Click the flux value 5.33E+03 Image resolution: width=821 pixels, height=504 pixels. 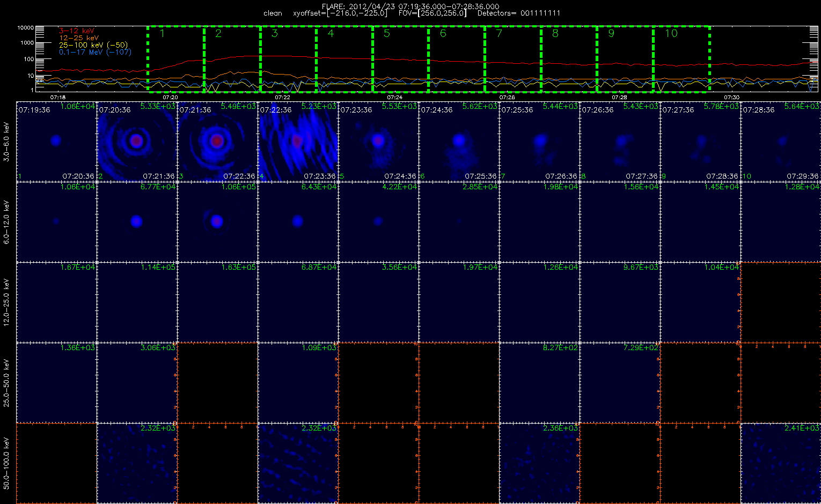[158, 106]
